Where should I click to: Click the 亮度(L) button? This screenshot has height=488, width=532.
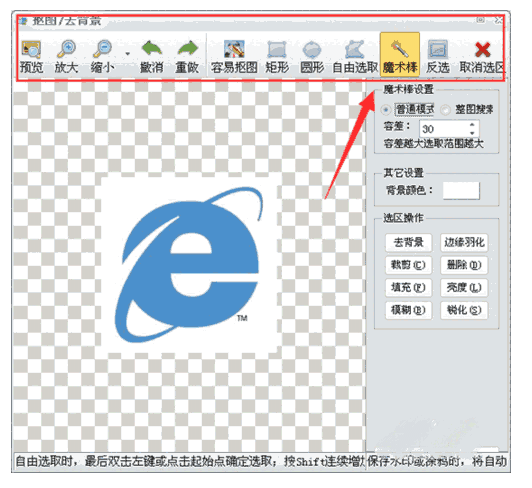(464, 288)
